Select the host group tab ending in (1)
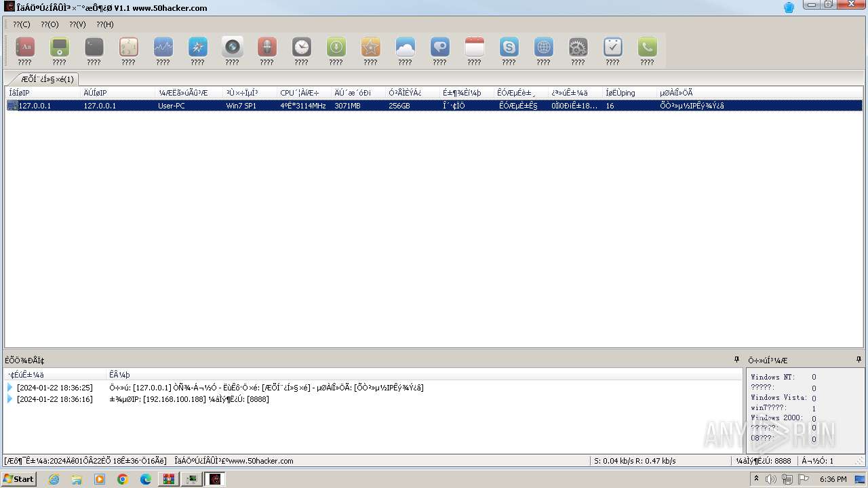The image size is (868, 488). (x=45, y=79)
